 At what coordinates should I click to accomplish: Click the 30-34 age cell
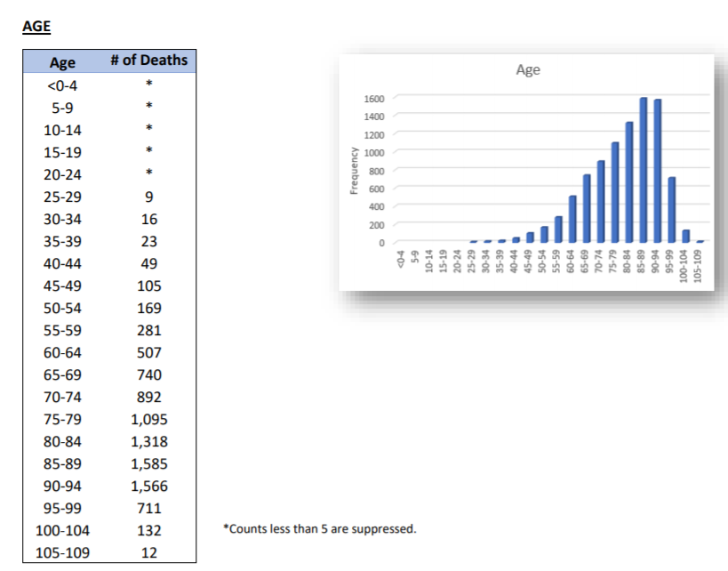(62, 220)
